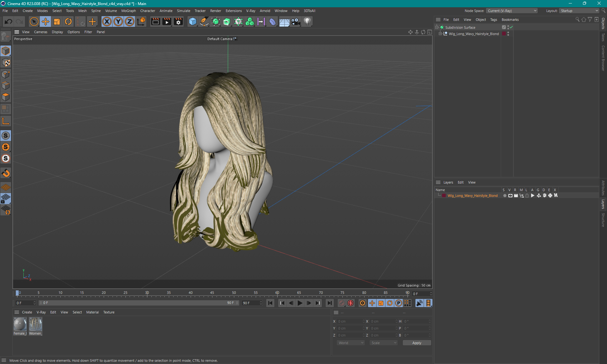Click frame 60 on timeline ruler
The image size is (607, 364).
[x=277, y=293]
